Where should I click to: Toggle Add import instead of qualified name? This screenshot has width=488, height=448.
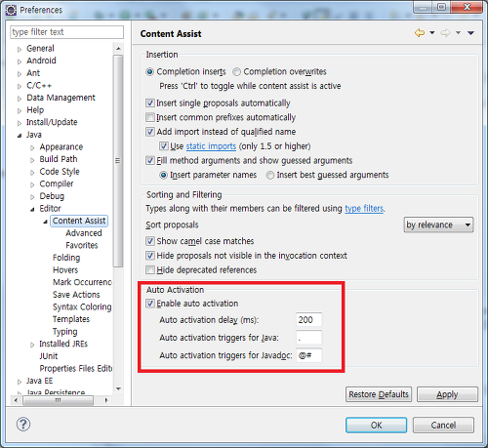click(150, 132)
